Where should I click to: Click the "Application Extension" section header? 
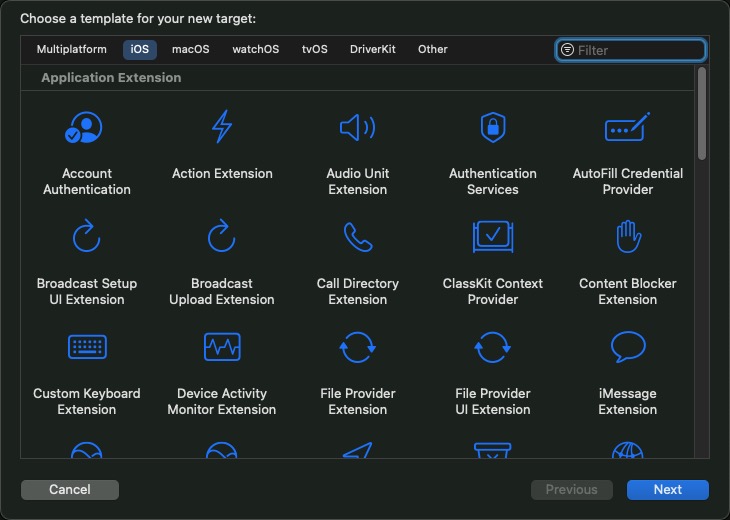[x=111, y=78]
